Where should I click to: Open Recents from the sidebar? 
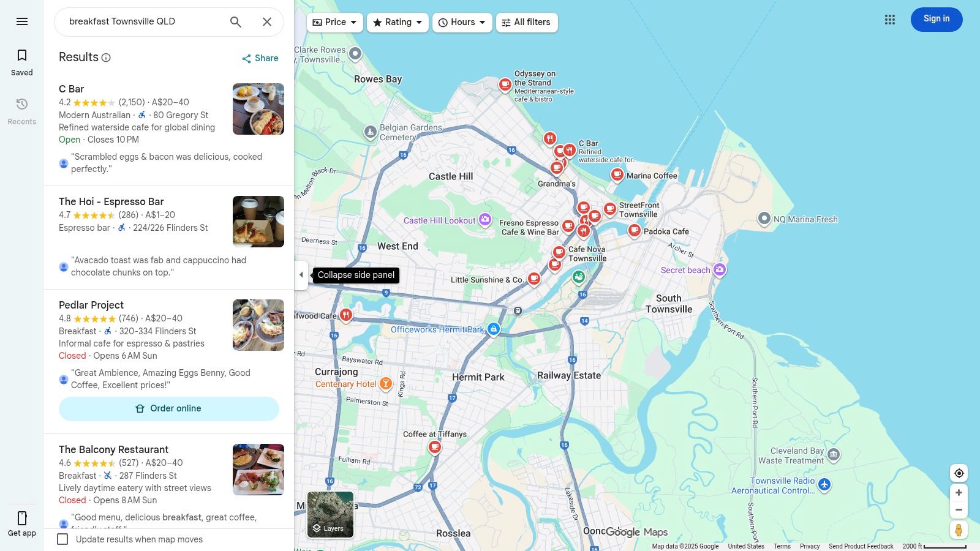(21, 110)
